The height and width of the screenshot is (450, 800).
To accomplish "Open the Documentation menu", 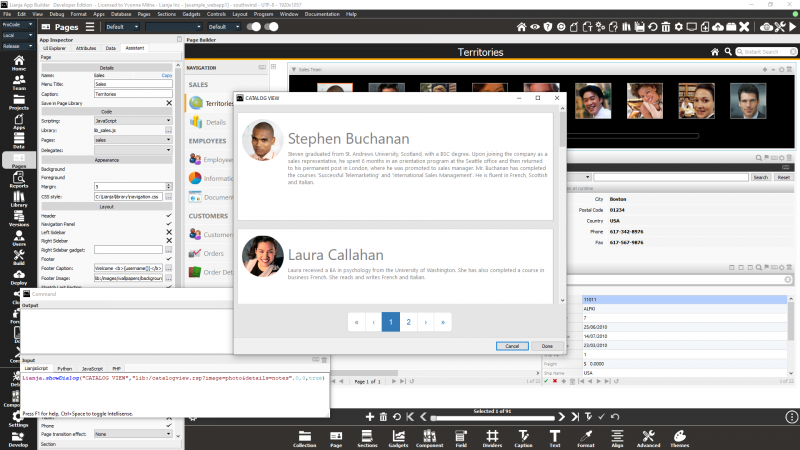I will [322, 14].
